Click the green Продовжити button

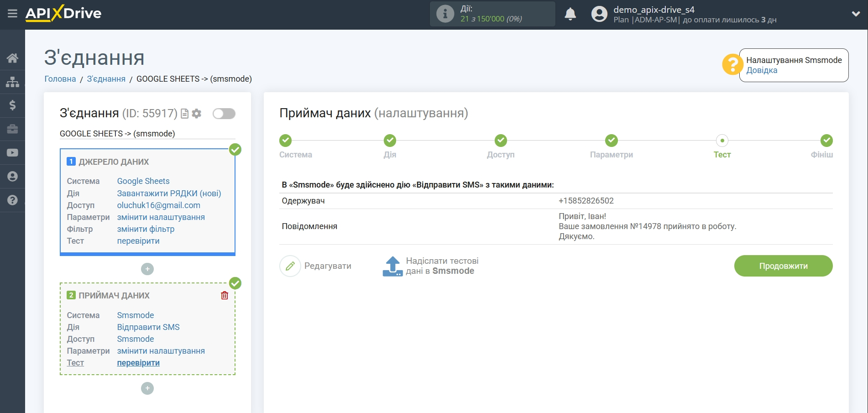point(783,266)
